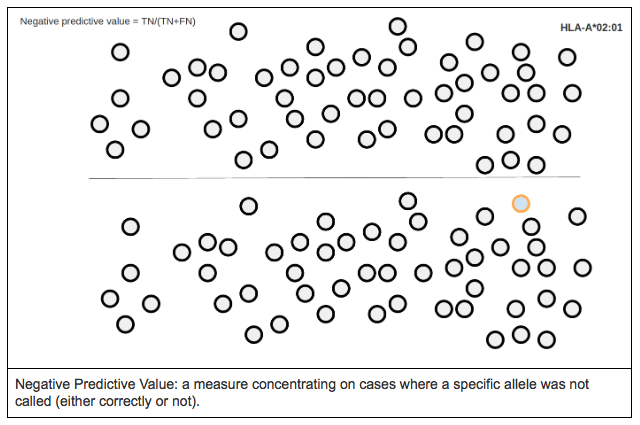Select the horizontal divider line between groups
The image size is (640, 425).
pos(334,178)
